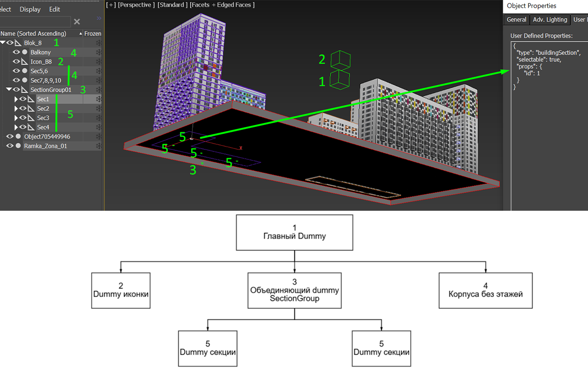The width and height of the screenshot is (588, 373).
Task: Switch to the Adv. Lighting tab
Action: (x=550, y=20)
